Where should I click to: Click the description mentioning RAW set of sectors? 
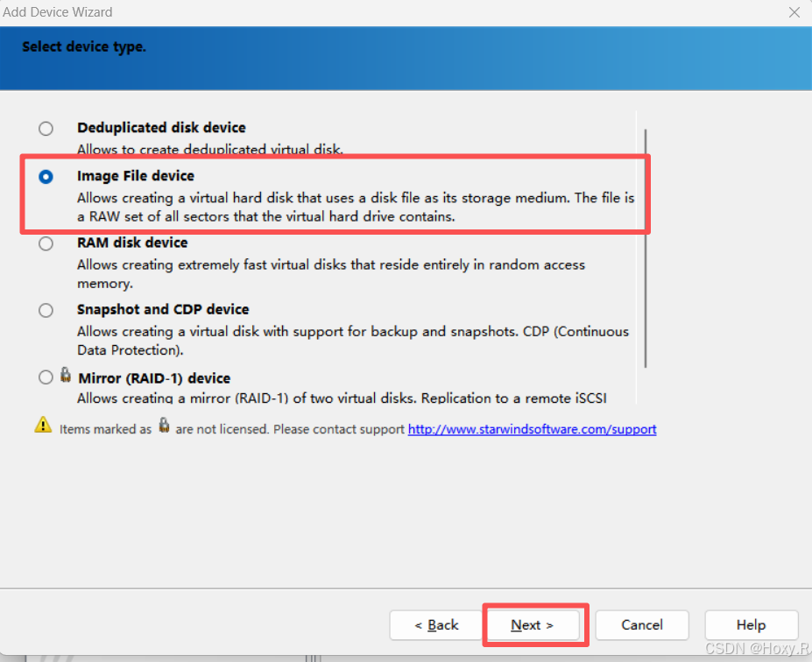click(356, 207)
